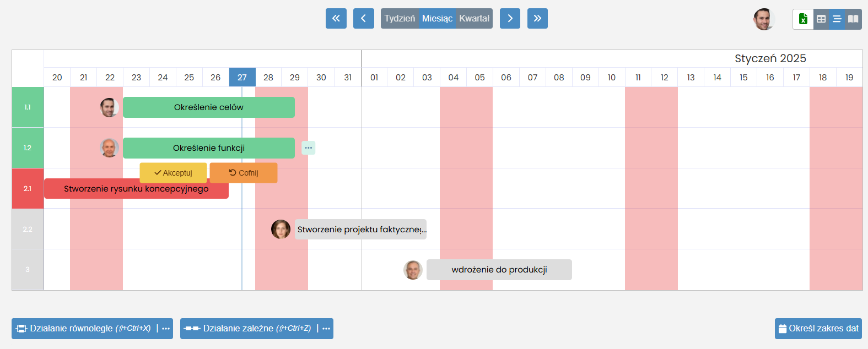This screenshot has height=349, width=868.
Task: Select the highlighted day 27 header
Action: tap(242, 78)
